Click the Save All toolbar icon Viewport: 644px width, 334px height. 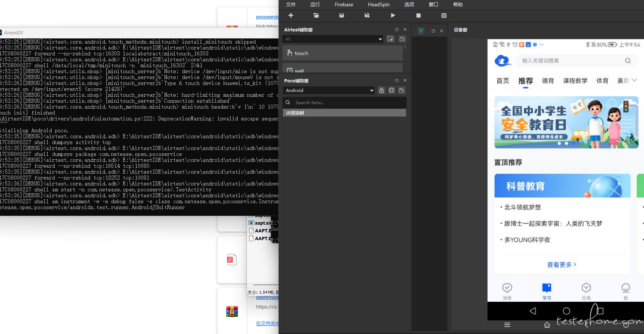[367, 15]
